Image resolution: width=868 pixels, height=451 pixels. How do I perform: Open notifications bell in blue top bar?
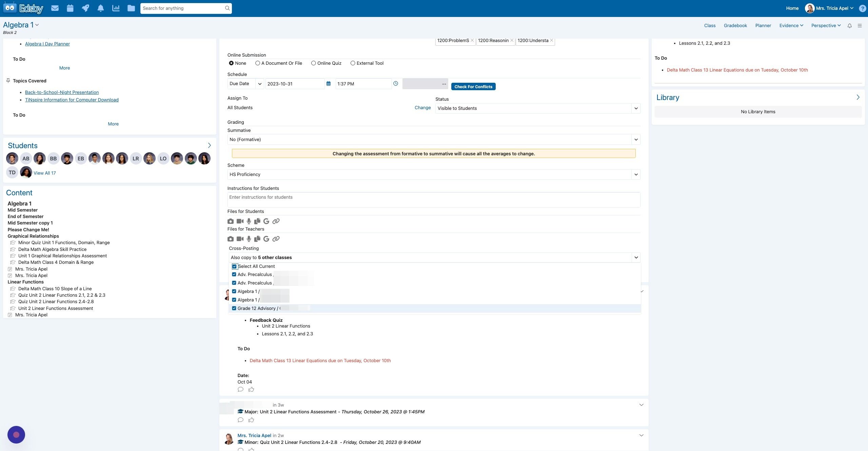(x=101, y=8)
